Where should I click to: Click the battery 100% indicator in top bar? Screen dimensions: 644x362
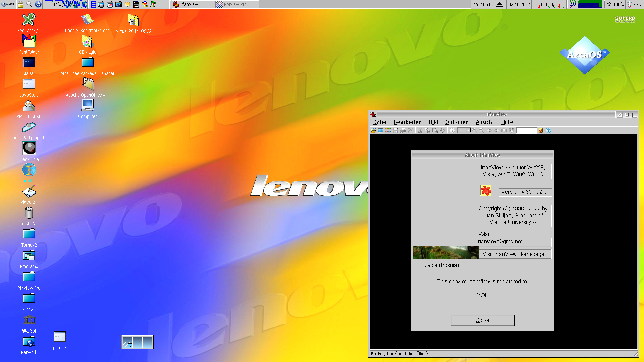pyautogui.click(x=615, y=4)
